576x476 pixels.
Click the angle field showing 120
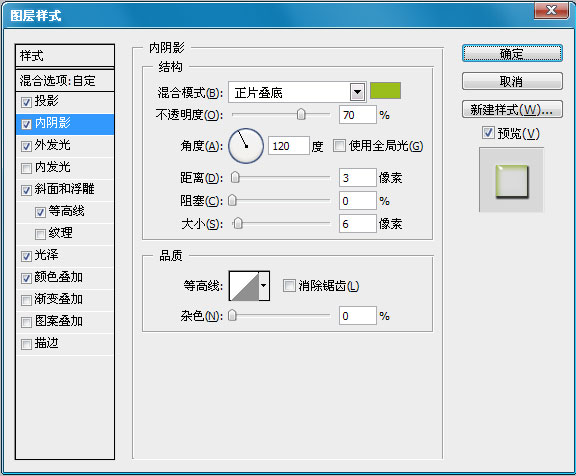tap(289, 146)
